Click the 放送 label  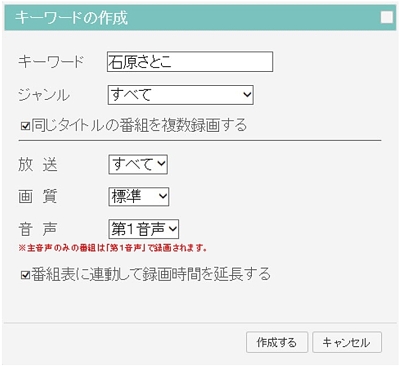click(x=38, y=164)
